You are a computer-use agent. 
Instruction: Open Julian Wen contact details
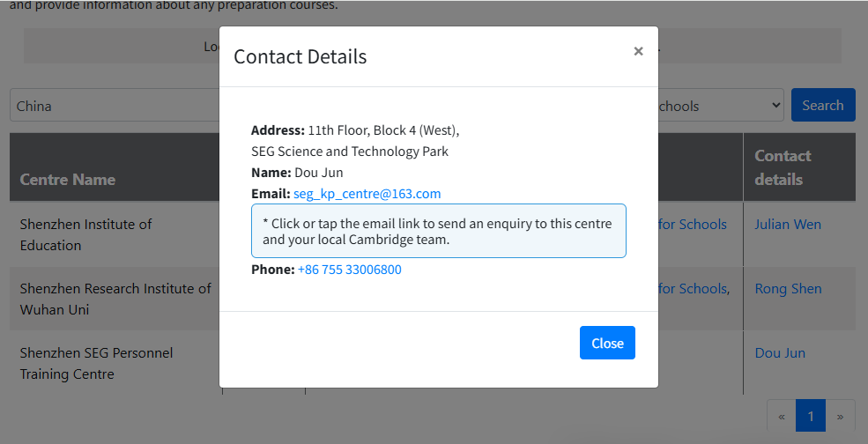tap(787, 225)
